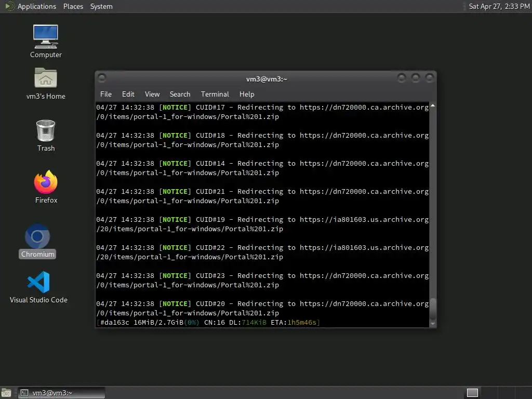Image resolution: width=532 pixels, height=399 pixels.
Task: Open the terminal View menu
Action: tap(152, 94)
